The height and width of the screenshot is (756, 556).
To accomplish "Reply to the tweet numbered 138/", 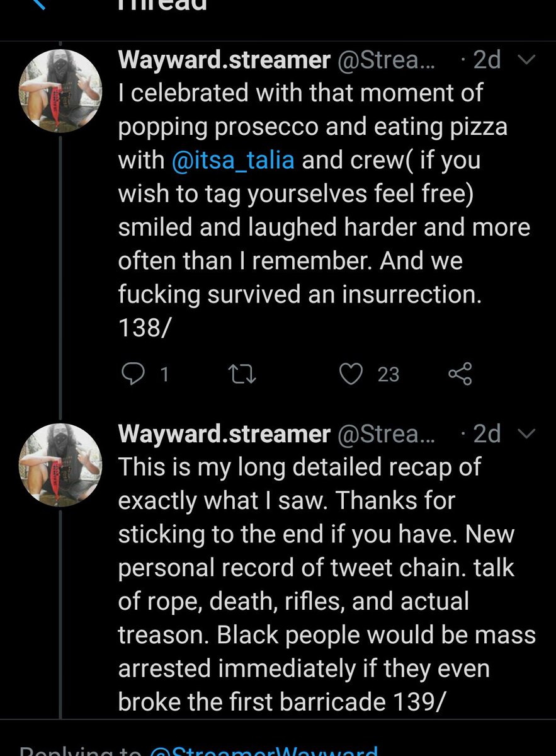I will (x=133, y=375).
